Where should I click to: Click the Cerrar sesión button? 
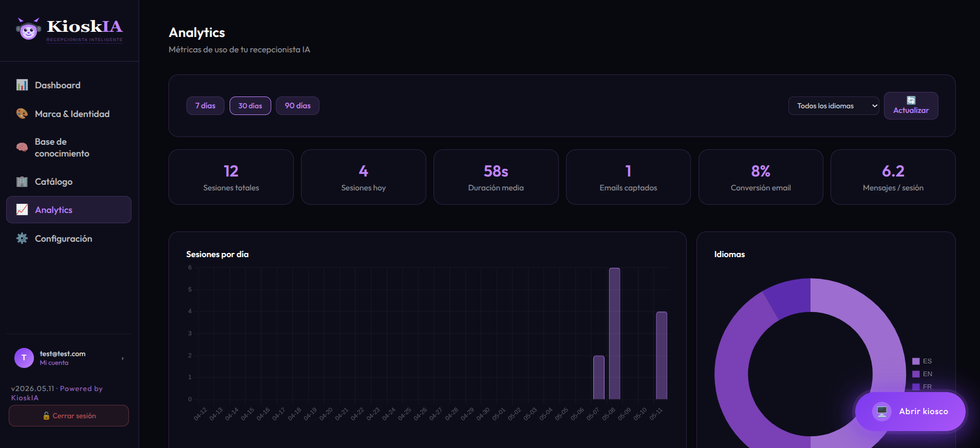69,416
